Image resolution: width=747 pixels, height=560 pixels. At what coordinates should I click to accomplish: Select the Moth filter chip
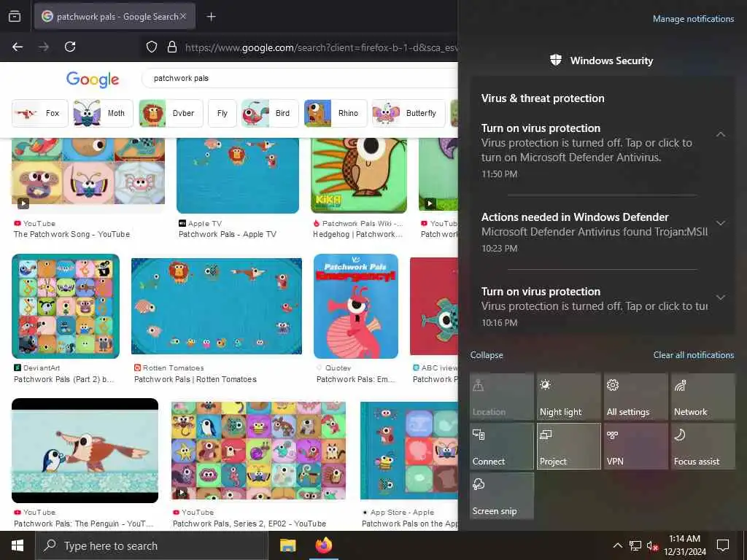coord(103,113)
